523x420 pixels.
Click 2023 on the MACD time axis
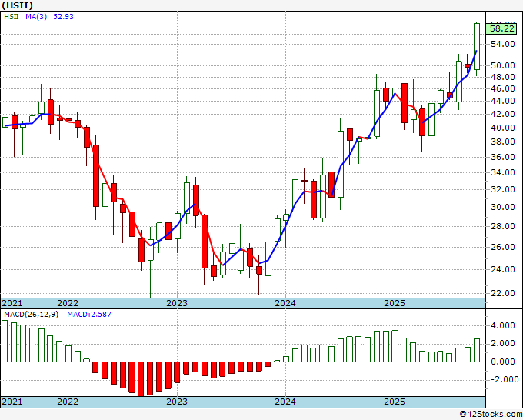click(x=177, y=402)
